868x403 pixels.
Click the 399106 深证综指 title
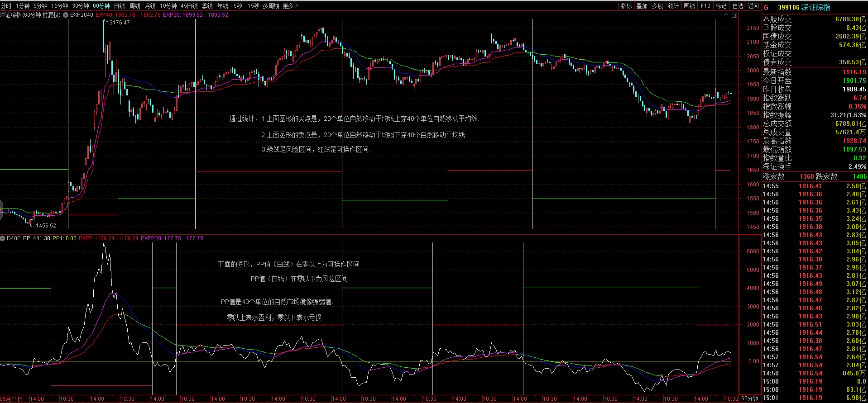click(x=804, y=7)
